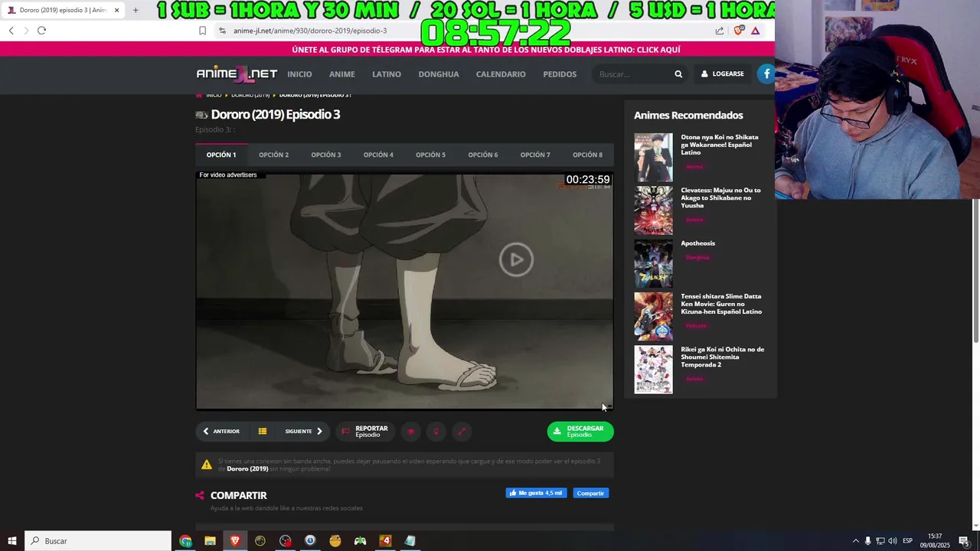
Task: Report the episode with REPORTAR
Action: coord(365,432)
